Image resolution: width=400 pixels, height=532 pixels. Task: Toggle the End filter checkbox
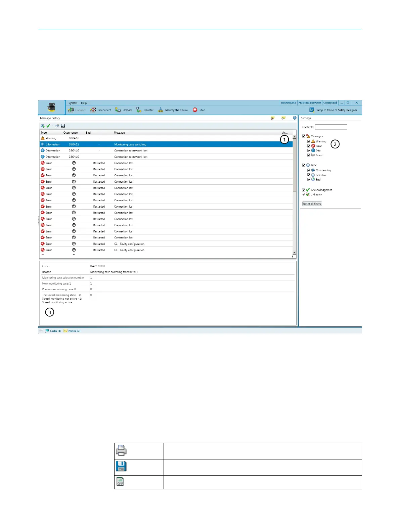[309, 179]
